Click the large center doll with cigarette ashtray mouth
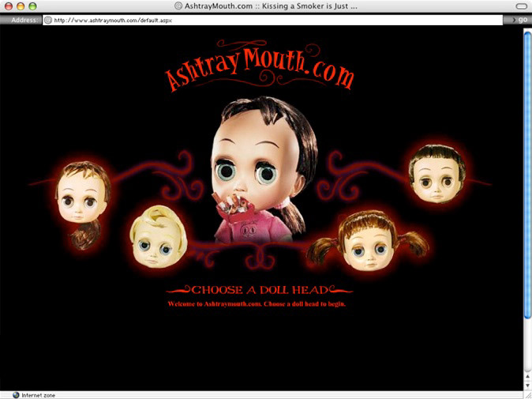The width and height of the screenshot is (532, 399). tap(264, 170)
